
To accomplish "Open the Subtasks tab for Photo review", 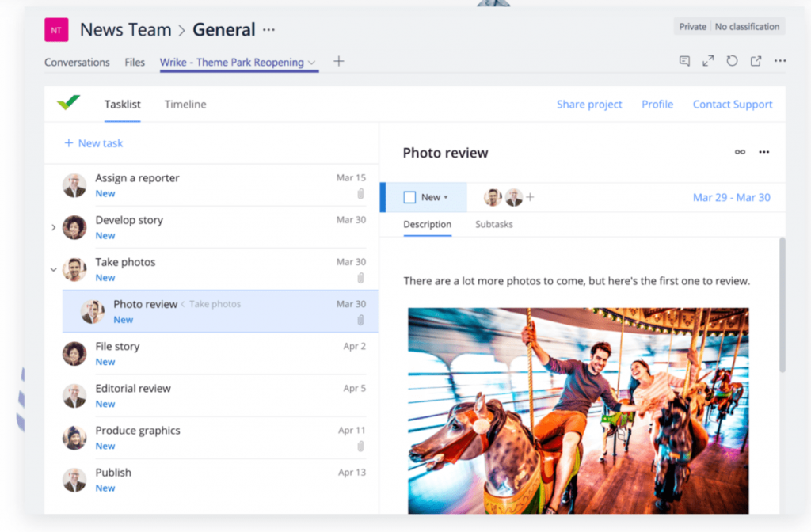I will click(x=493, y=224).
